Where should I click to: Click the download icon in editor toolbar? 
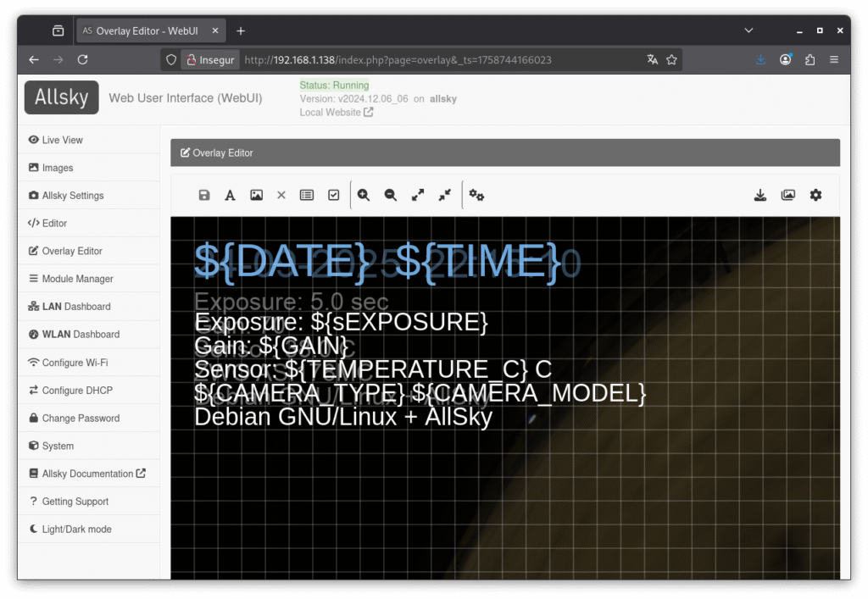click(x=760, y=195)
